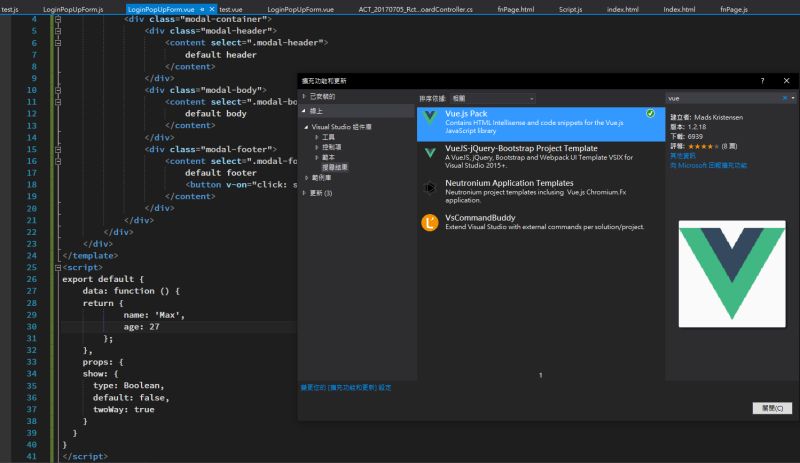The height and width of the screenshot is (463, 800).
Task: Select the VsCommandBuddy extension entry
Action: coord(541,223)
